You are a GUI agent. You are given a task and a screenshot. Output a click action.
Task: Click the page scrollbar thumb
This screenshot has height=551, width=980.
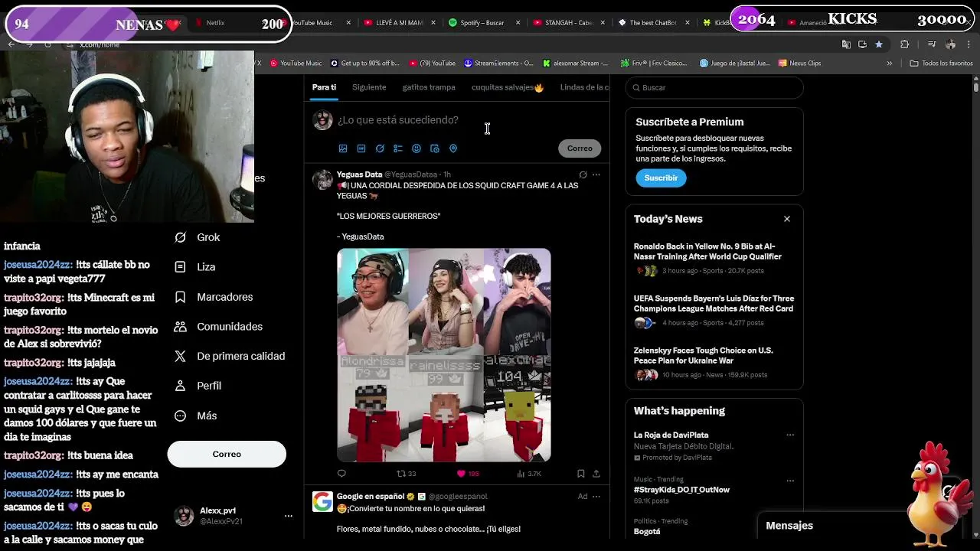[x=976, y=86]
